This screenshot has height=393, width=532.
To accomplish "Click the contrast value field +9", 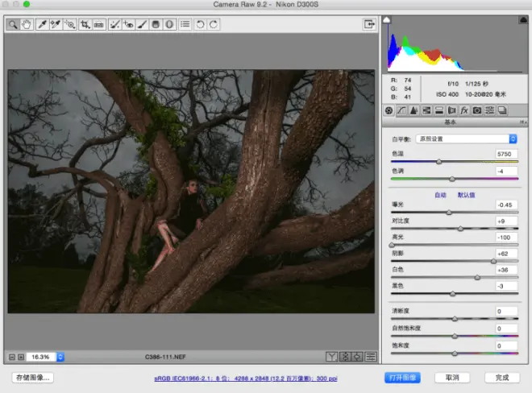I will coord(506,221).
